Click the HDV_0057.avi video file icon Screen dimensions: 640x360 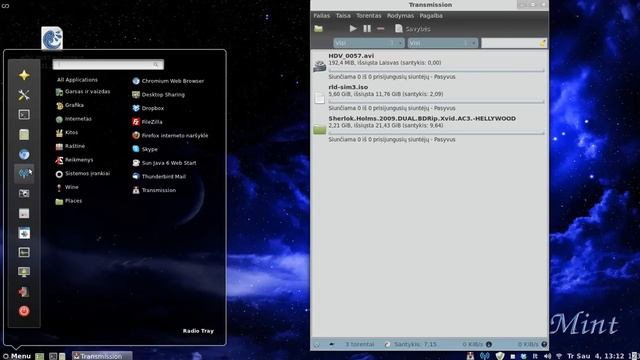point(320,66)
